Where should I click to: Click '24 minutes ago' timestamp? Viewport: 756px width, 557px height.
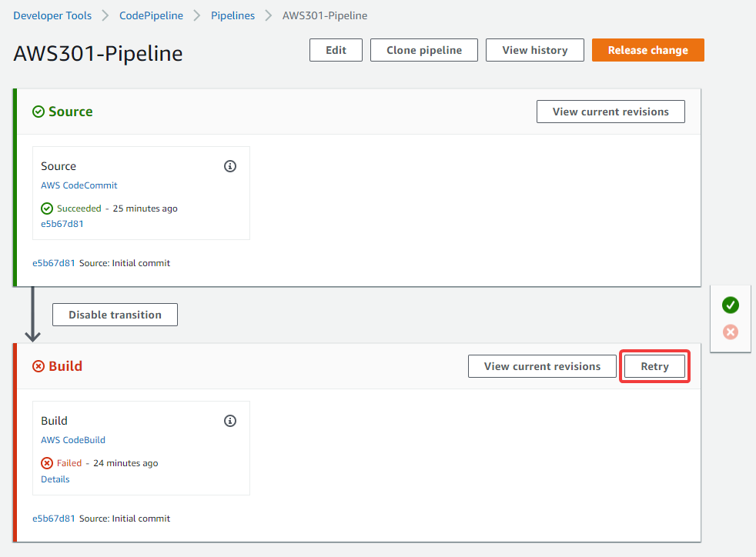click(x=125, y=463)
